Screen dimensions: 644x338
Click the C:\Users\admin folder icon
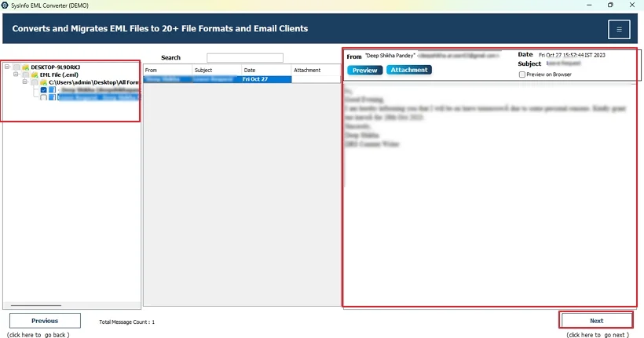pos(43,82)
